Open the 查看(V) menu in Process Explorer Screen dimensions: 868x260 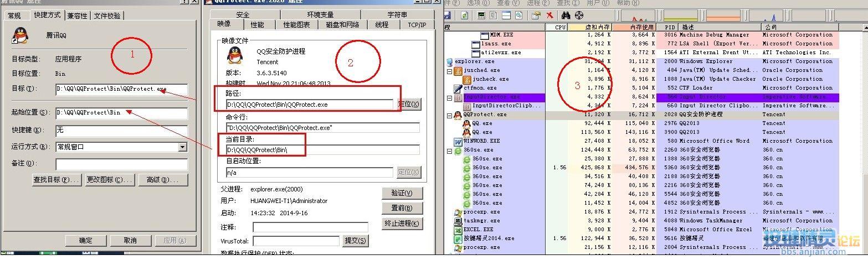click(x=507, y=3)
